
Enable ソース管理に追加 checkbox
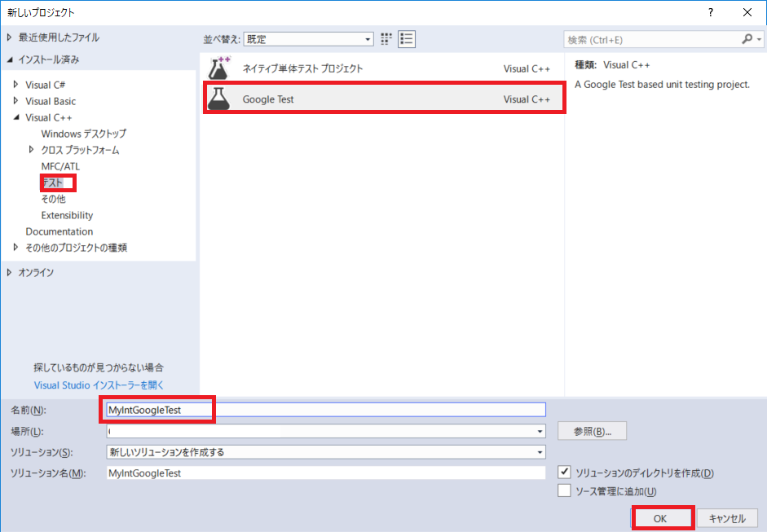point(564,490)
